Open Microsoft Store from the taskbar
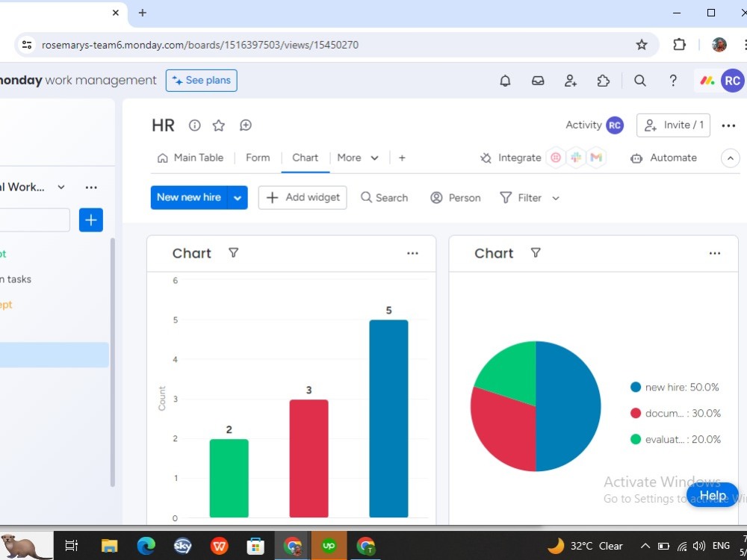 255,546
